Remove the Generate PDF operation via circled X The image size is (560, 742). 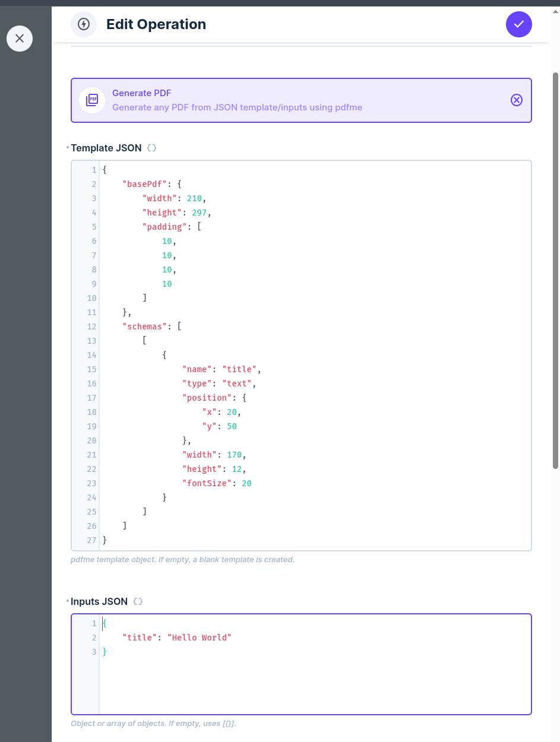tap(516, 100)
